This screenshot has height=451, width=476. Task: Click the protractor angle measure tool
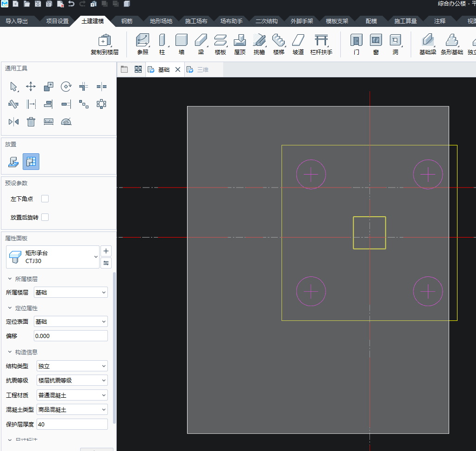pyautogui.click(x=66, y=122)
